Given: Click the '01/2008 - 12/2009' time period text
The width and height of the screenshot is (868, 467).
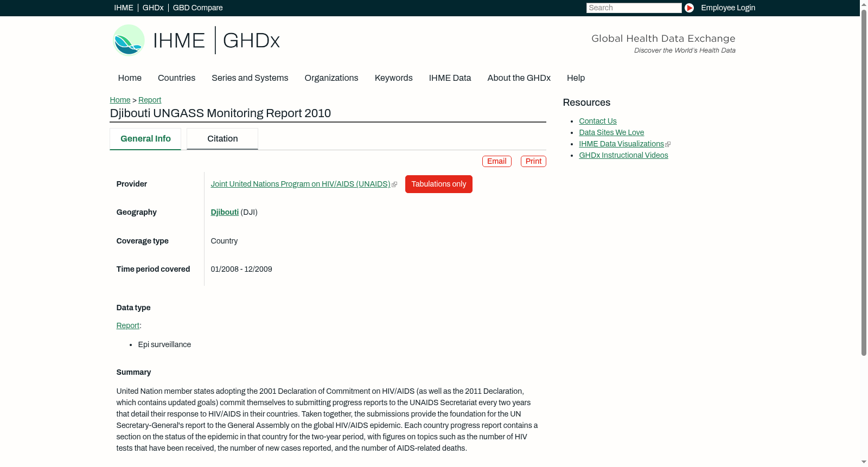Looking at the screenshot, I should click(x=241, y=269).
